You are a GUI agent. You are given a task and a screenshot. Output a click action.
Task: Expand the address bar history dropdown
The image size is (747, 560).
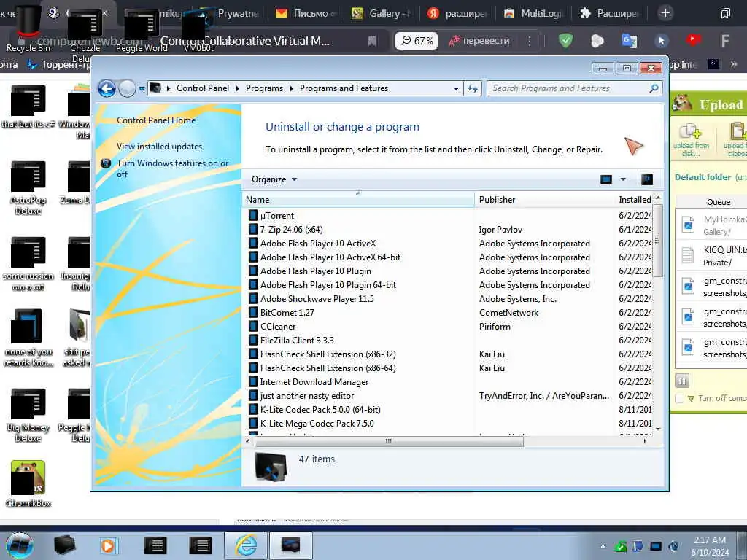[456, 88]
